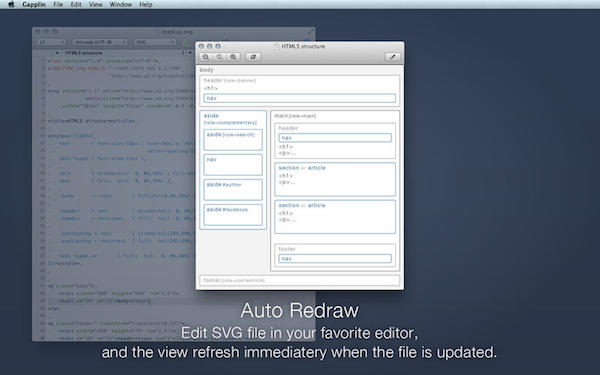Open the LF line endings dropdown
Screen dimensions: 600x375
point(51,42)
